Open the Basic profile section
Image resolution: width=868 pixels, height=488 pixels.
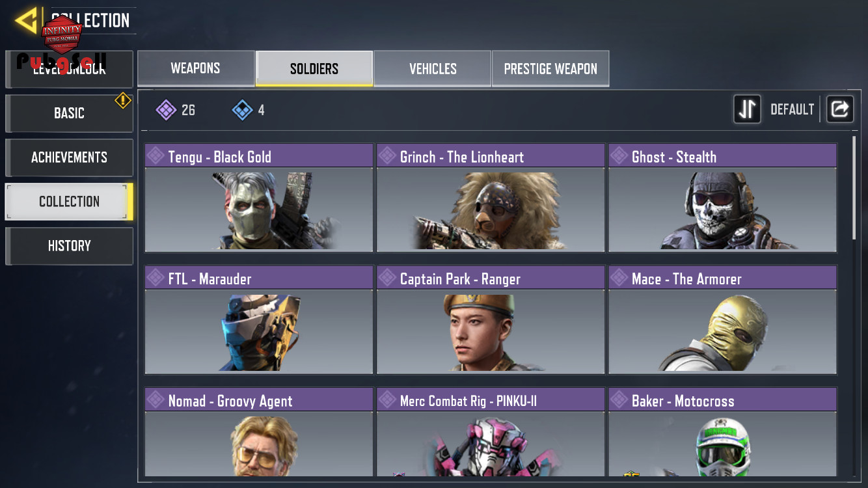pos(69,113)
